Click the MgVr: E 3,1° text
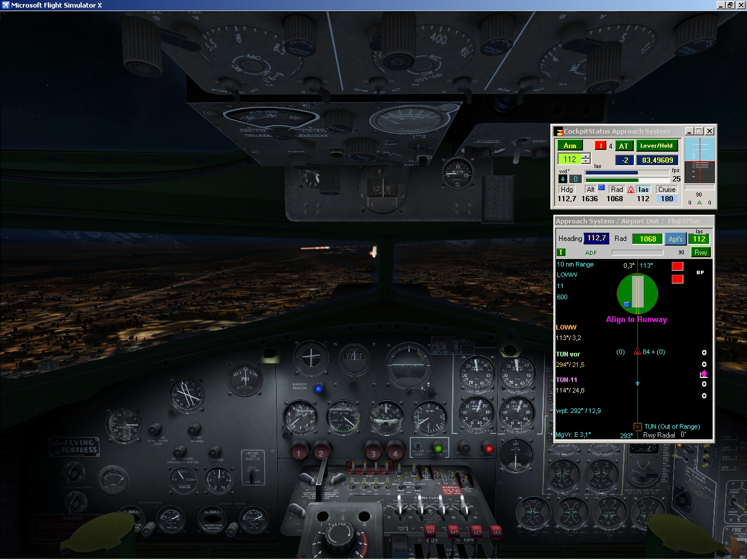This screenshot has height=560, width=747. [573, 435]
